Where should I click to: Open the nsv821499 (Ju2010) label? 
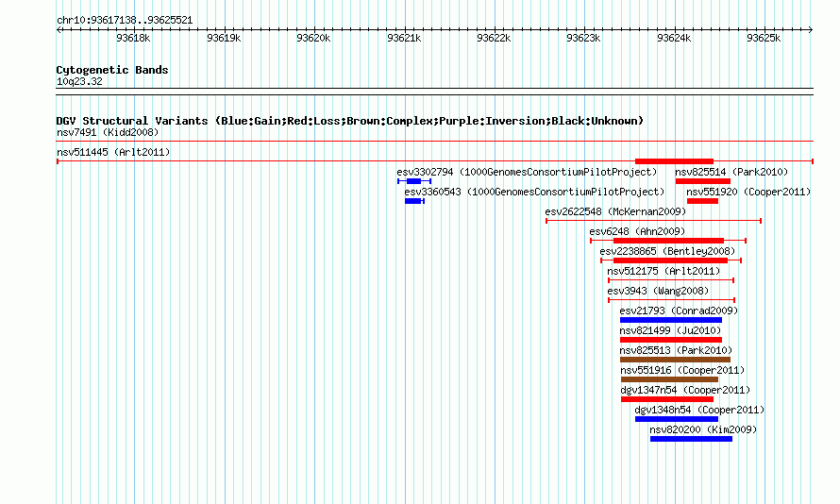pyautogui.click(x=670, y=330)
